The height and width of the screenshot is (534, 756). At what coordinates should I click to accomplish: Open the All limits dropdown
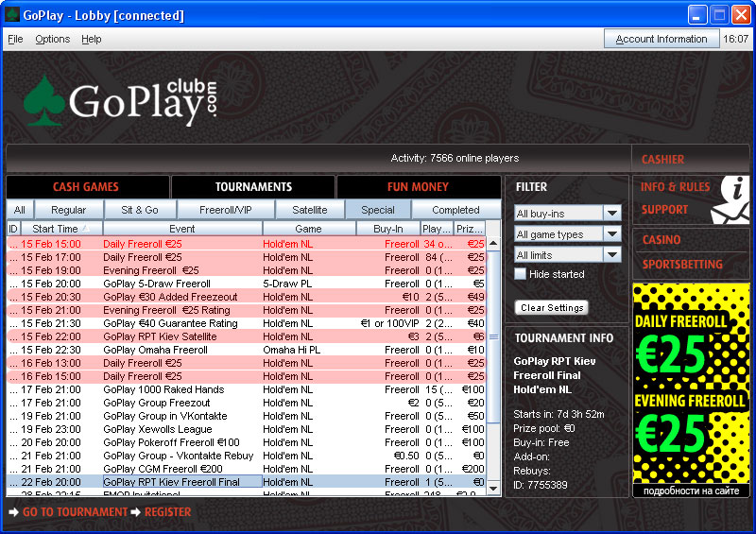click(x=568, y=254)
